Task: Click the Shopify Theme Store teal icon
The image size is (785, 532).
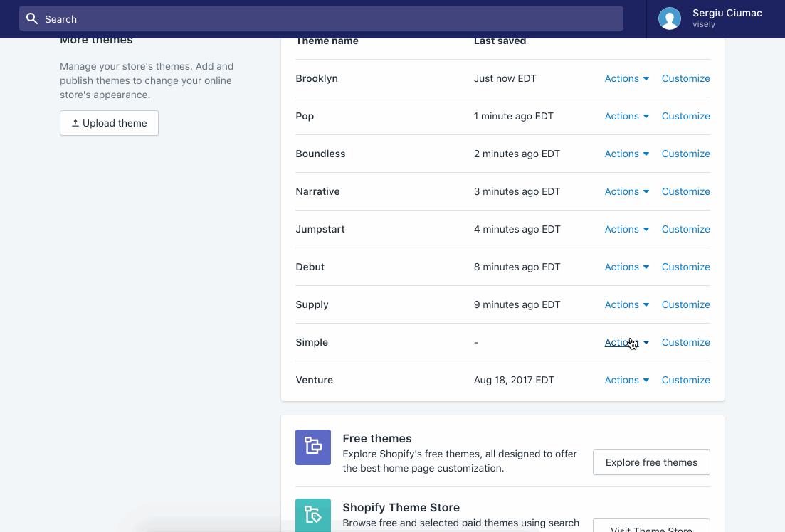Action: 313,514
